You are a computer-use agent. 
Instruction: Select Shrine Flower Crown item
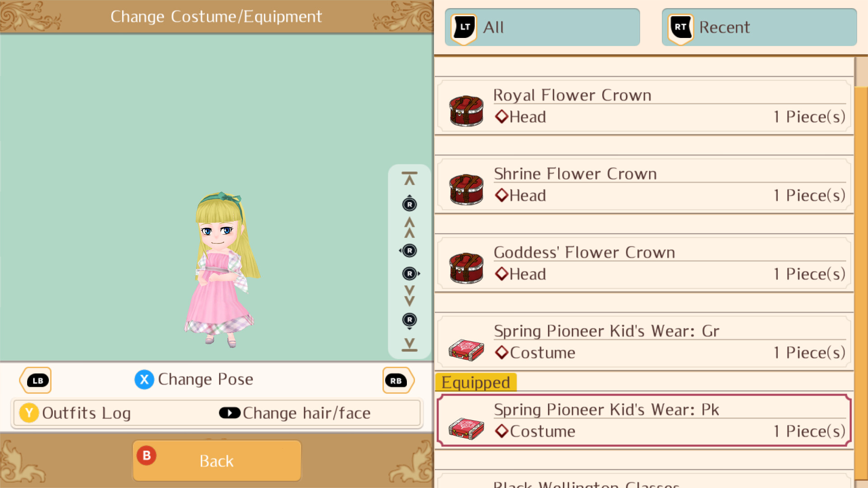644,185
